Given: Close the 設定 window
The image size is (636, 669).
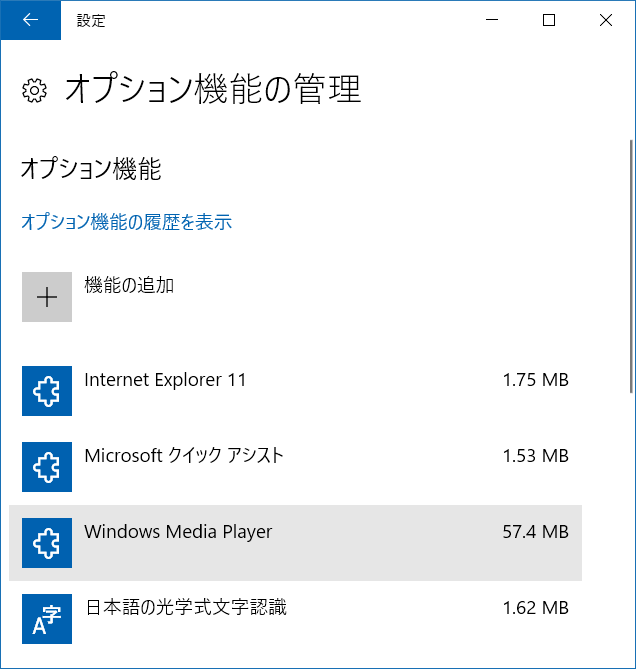Looking at the screenshot, I should [x=606, y=20].
